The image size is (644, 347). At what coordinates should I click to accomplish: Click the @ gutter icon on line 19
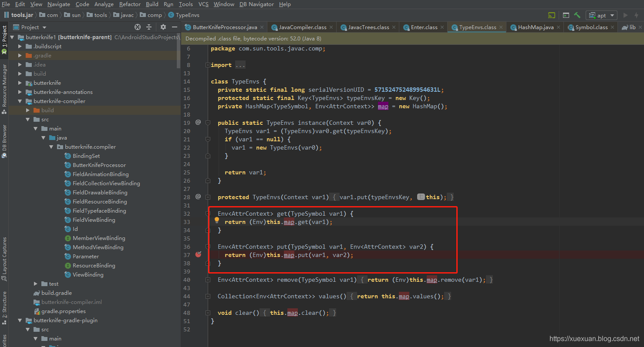pyautogui.click(x=198, y=122)
